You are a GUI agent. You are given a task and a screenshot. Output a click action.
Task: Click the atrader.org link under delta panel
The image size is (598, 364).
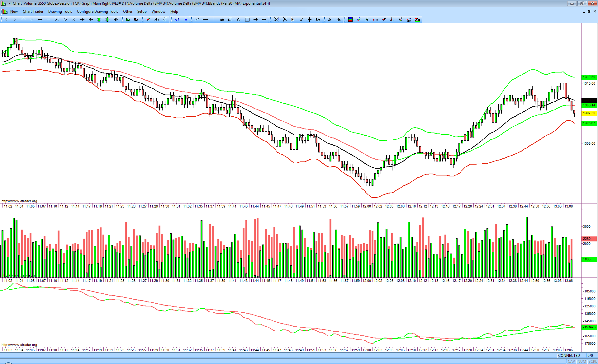coord(19,345)
